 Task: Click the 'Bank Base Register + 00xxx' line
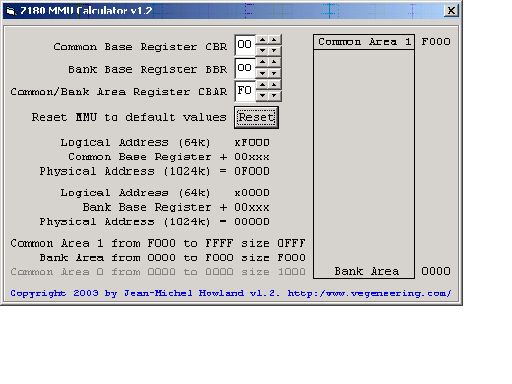click(x=176, y=207)
